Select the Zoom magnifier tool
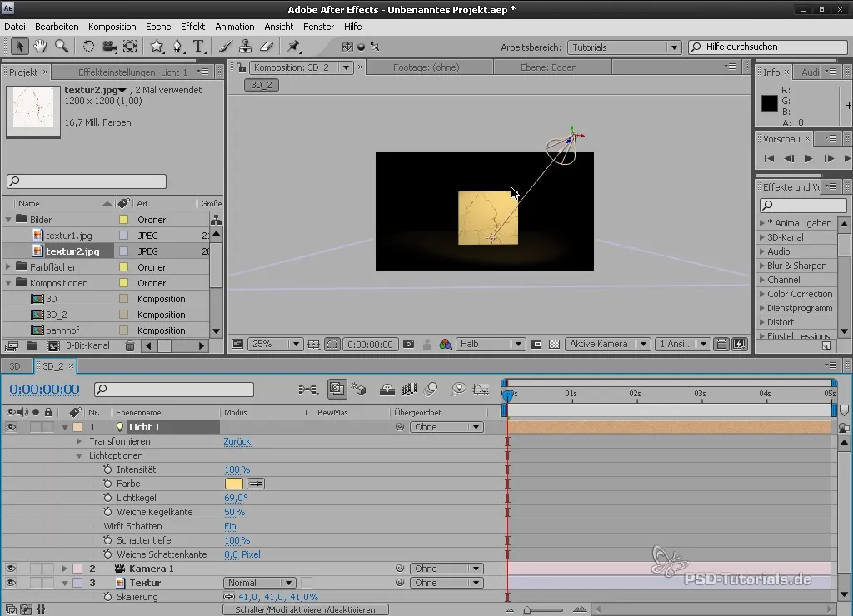This screenshot has height=616, width=853. pyautogui.click(x=62, y=47)
